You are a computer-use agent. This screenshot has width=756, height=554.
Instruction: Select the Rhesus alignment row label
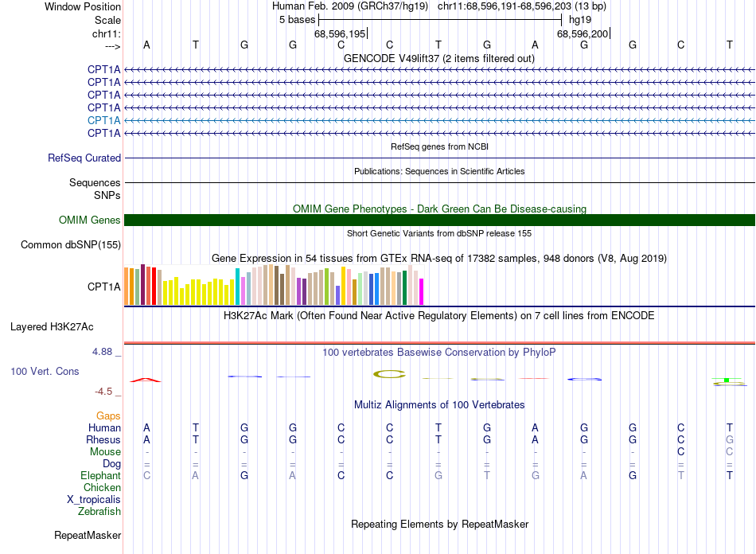click(x=103, y=439)
